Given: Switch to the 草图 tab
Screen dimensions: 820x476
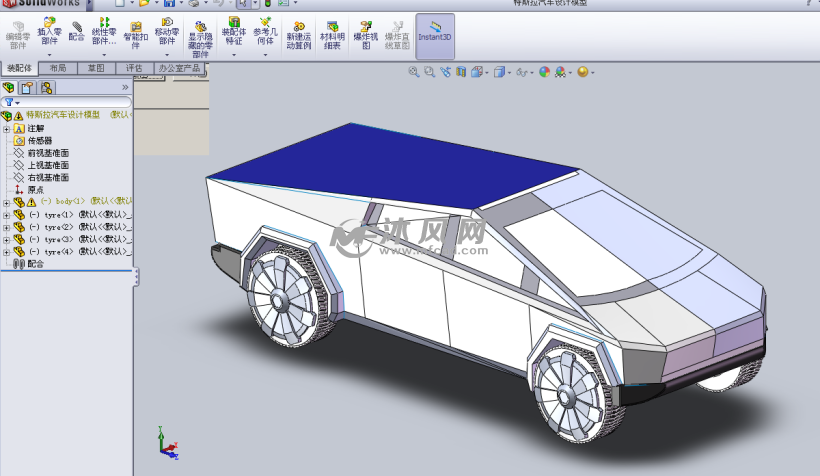Looking at the screenshot, I should point(96,68).
